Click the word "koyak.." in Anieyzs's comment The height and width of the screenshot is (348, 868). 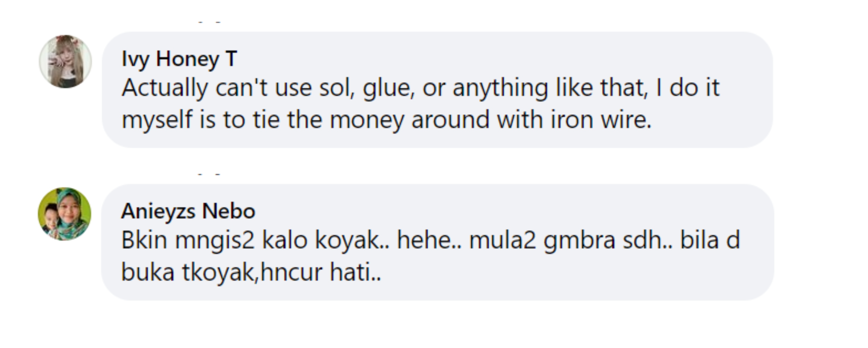coord(352,240)
